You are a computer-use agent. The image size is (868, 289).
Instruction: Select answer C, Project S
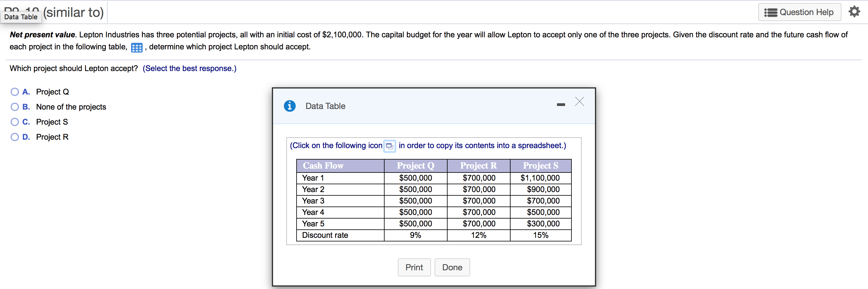pos(14,122)
